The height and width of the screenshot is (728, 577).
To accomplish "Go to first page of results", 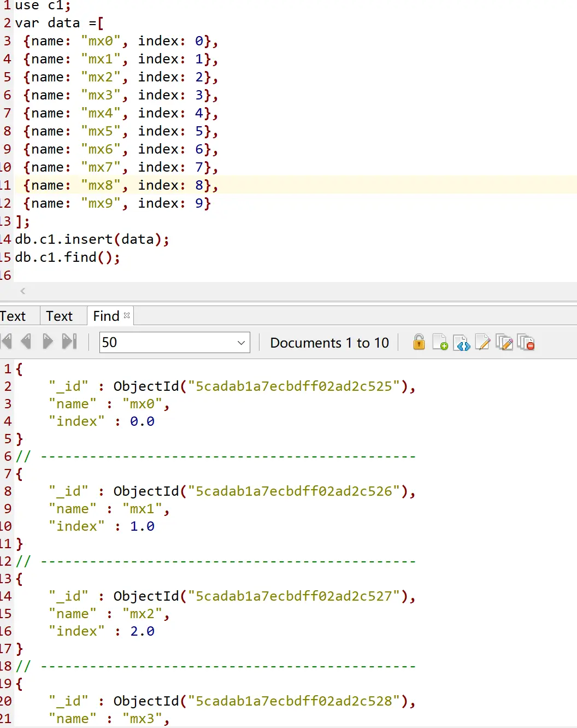I will 7,342.
